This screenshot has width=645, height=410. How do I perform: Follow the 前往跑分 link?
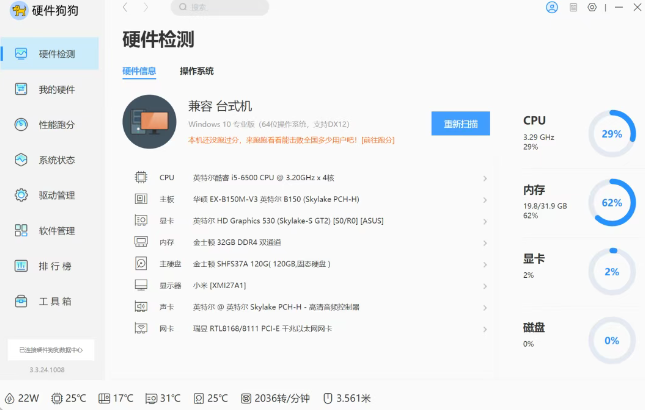[x=378, y=140]
